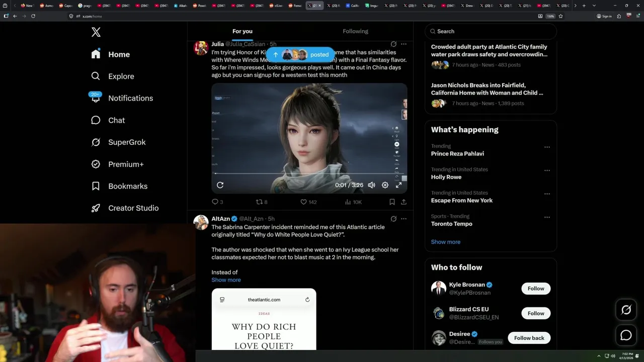644x362 pixels.
Task: Follow Blizzard CS EU
Action: (536, 313)
